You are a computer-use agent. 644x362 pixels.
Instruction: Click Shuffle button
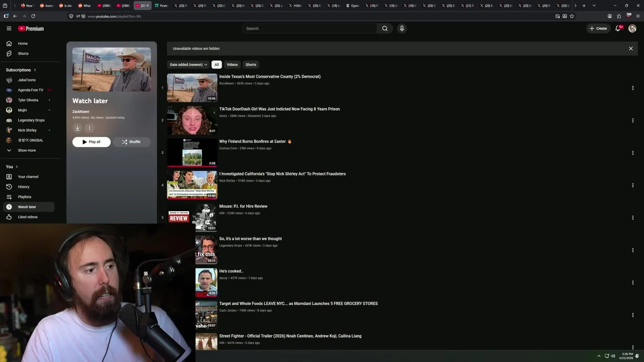[131, 142]
